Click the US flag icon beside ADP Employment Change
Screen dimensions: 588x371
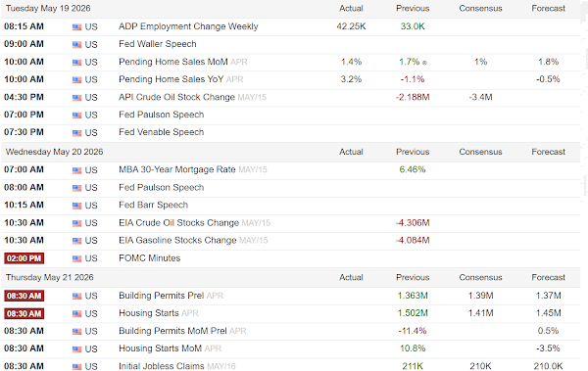76,27
